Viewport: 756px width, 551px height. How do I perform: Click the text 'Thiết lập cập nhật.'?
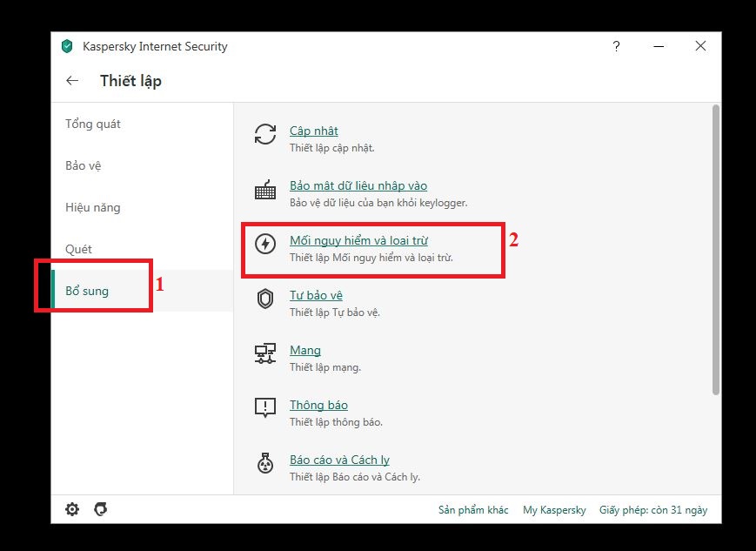[x=332, y=148]
